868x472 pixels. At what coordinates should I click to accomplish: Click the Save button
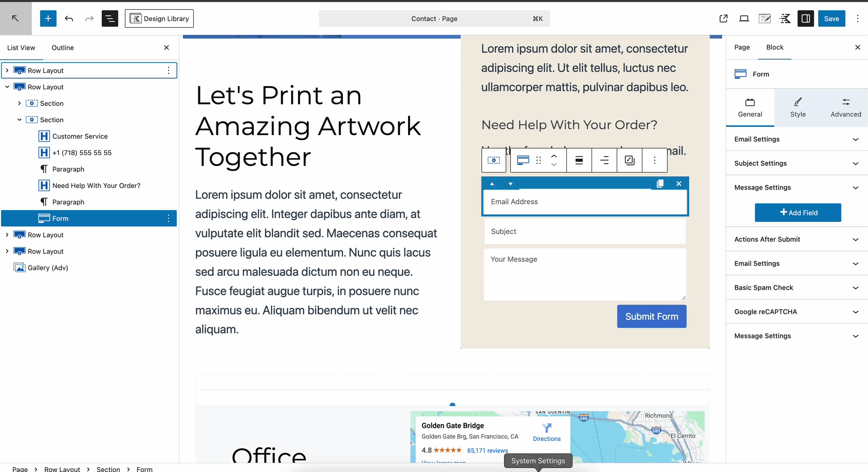point(831,18)
